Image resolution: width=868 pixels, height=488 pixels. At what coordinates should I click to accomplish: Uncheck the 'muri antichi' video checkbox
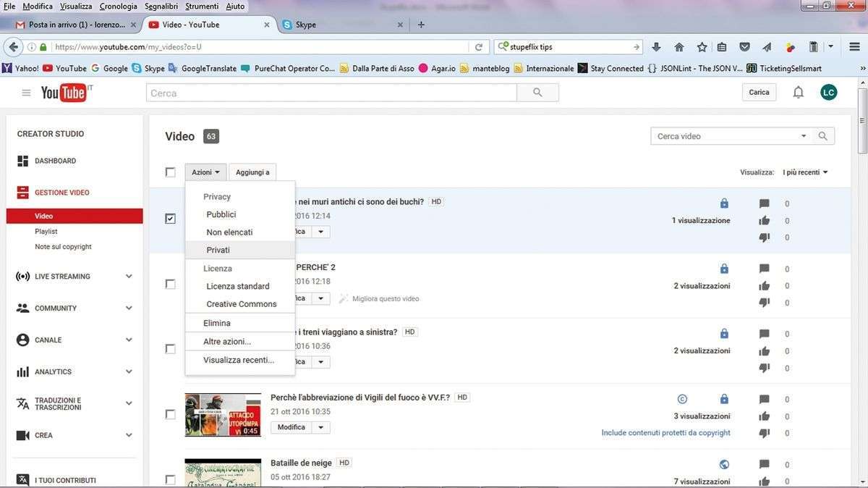(170, 219)
